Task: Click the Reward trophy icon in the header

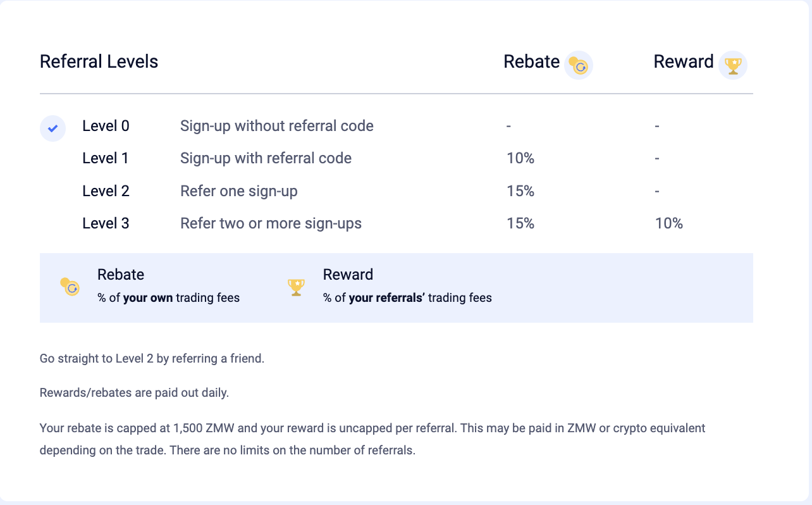Action: click(733, 65)
